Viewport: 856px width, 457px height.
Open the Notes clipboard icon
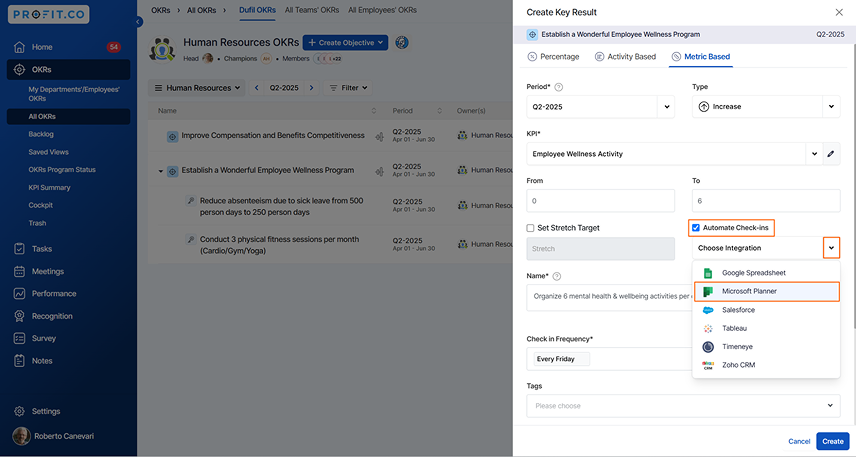(x=19, y=361)
